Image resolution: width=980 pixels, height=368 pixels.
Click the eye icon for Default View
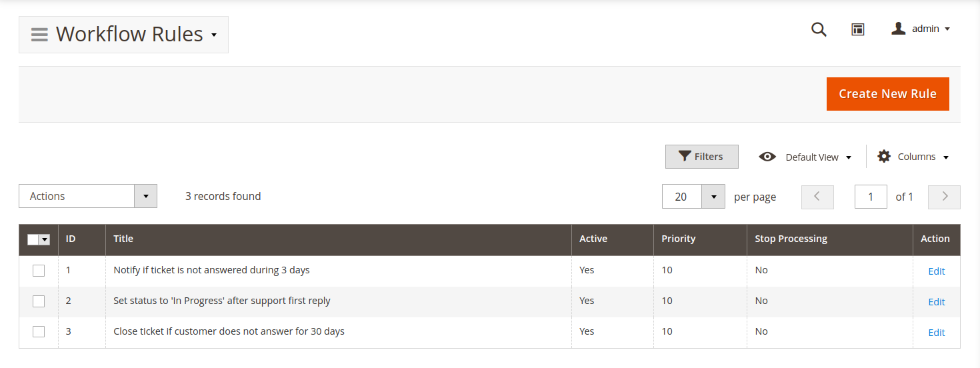click(x=767, y=157)
